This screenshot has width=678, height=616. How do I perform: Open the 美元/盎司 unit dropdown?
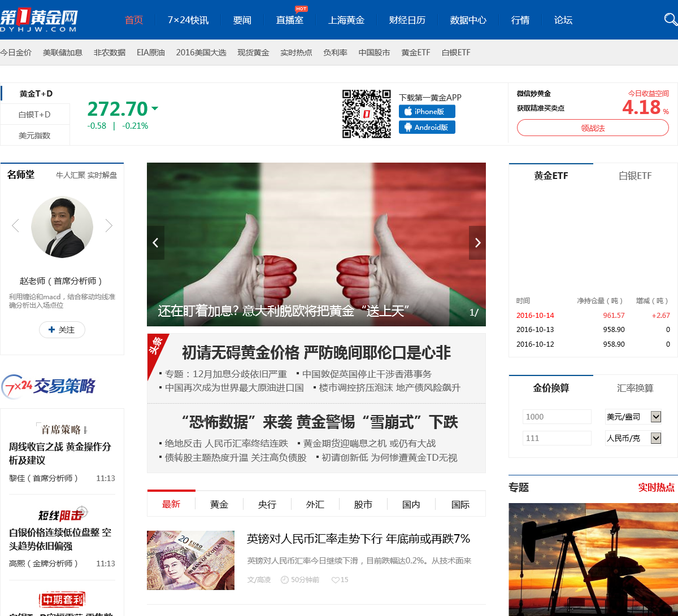633,417
